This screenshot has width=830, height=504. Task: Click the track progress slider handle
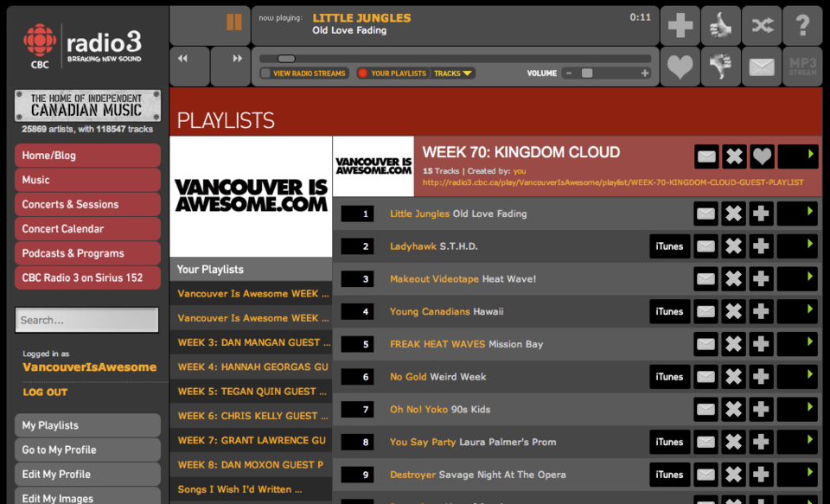click(286, 59)
